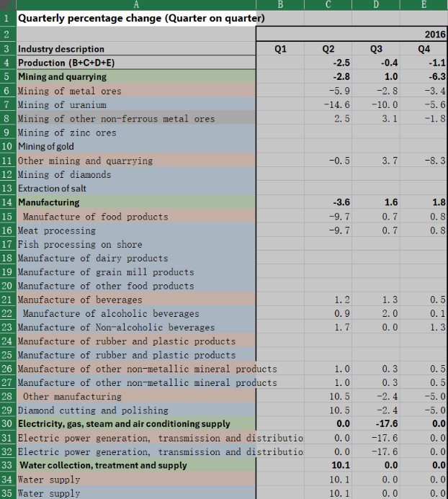
Task: Click Q4 value -8.3 for other mining
Action: (435, 161)
